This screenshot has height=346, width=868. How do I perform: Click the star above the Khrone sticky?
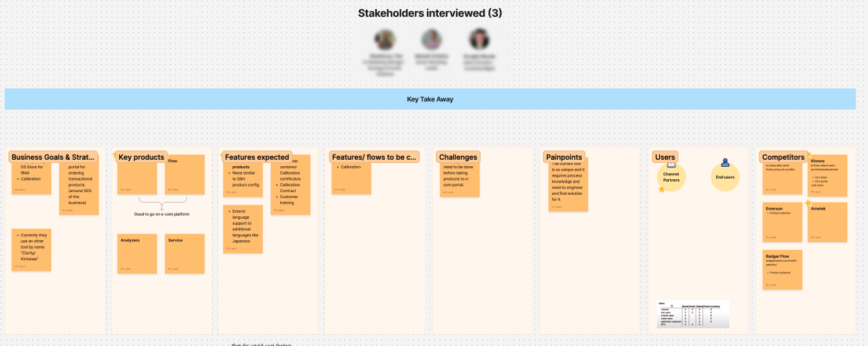point(809,155)
